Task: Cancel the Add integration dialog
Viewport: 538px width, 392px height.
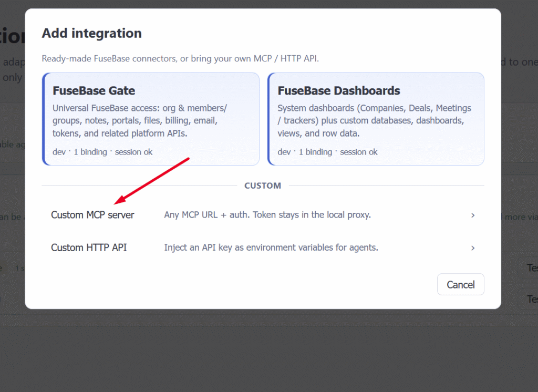Action: pyautogui.click(x=460, y=284)
